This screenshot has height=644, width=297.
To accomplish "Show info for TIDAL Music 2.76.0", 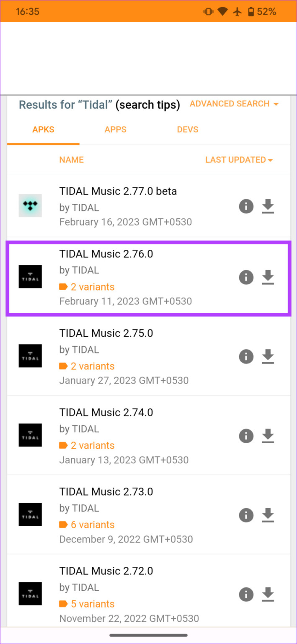I will pyautogui.click(x=246, y=277).
